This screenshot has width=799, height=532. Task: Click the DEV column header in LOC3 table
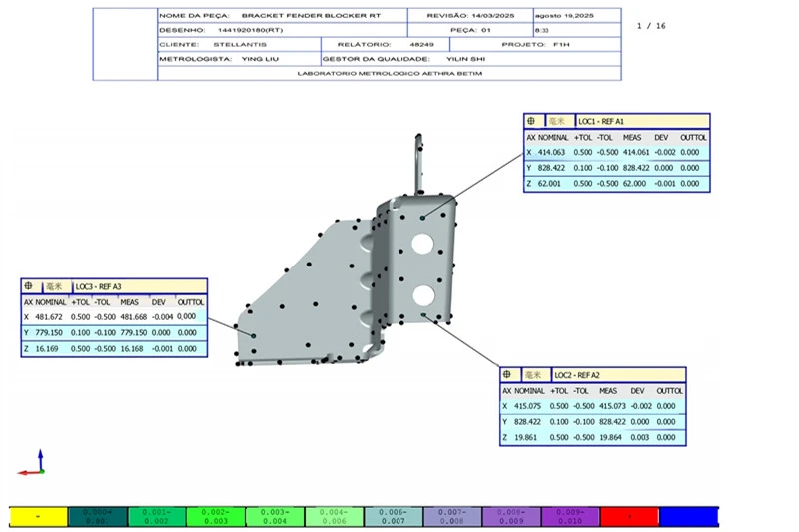coord(158,301)
